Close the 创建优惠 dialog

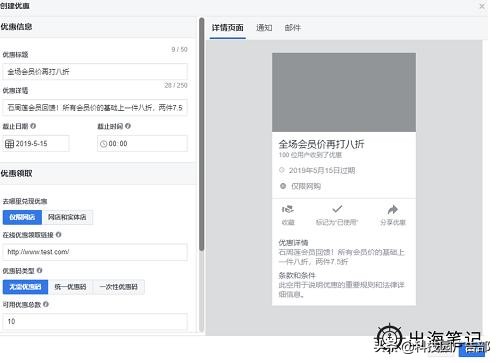click(x=482, y=6)
